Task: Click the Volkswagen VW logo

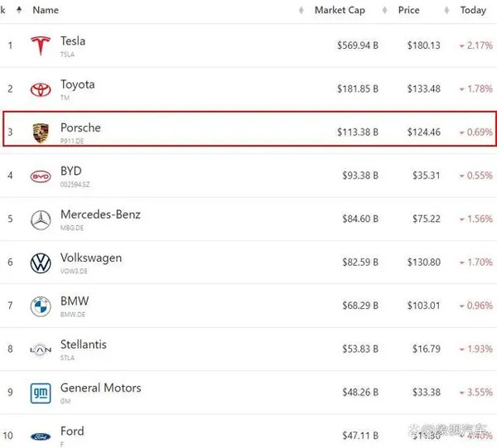Action: tap(41, 263)
